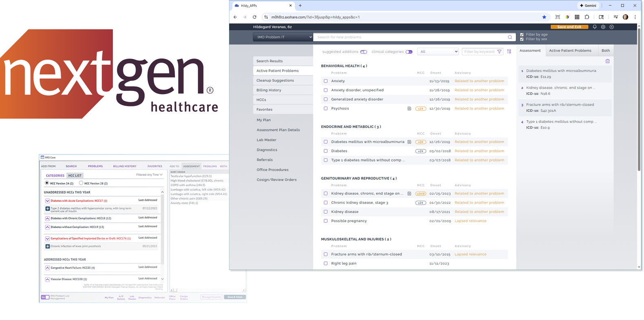Toggle IMO Problem List Management On switch

[45, 297]
